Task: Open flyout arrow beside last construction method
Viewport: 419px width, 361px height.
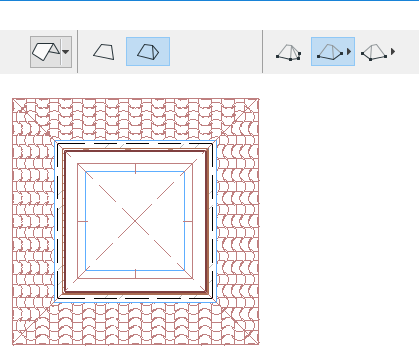Action: 393,52
